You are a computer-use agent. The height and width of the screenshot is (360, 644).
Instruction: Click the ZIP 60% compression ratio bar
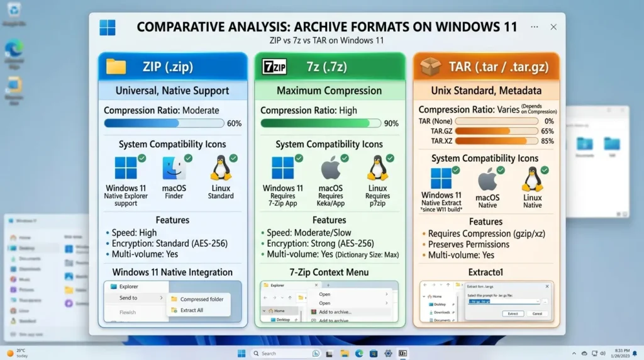pyautogui.click(x=164, y=123)
